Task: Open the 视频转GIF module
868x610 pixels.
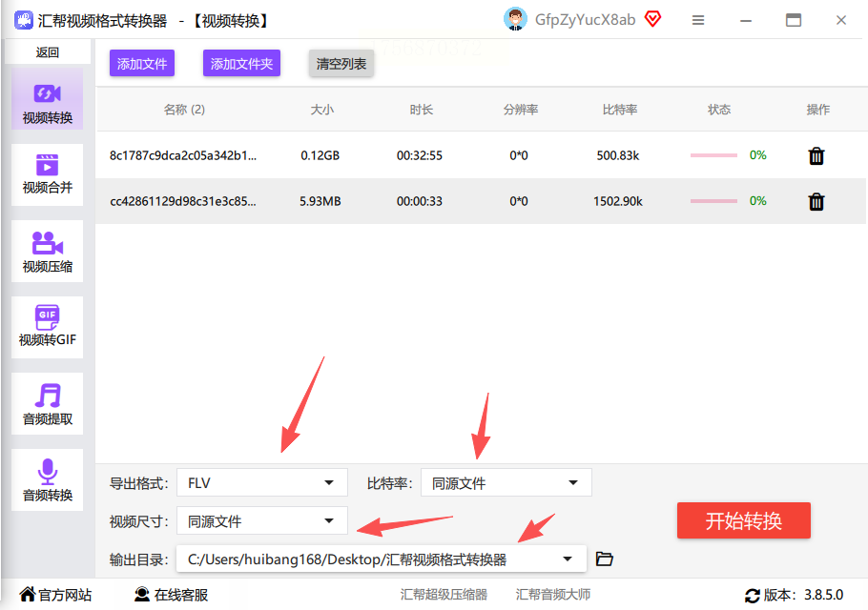Action: click(47, 327)
